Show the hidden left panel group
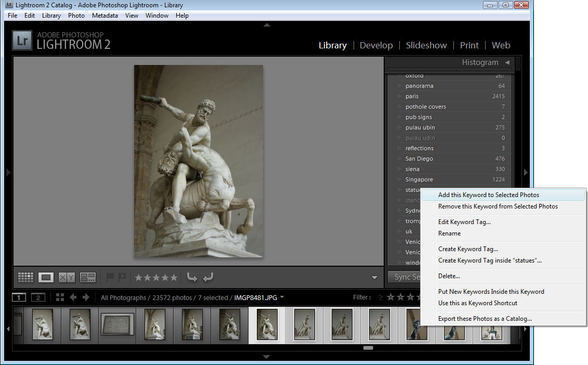This screenshot has height=365, width=588. tap(8, 173)
